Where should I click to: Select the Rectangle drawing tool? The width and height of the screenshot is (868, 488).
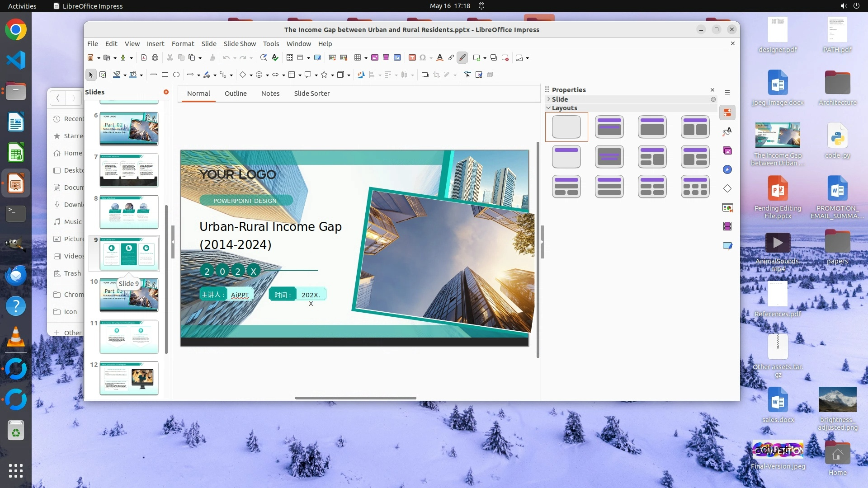(165, 75)
